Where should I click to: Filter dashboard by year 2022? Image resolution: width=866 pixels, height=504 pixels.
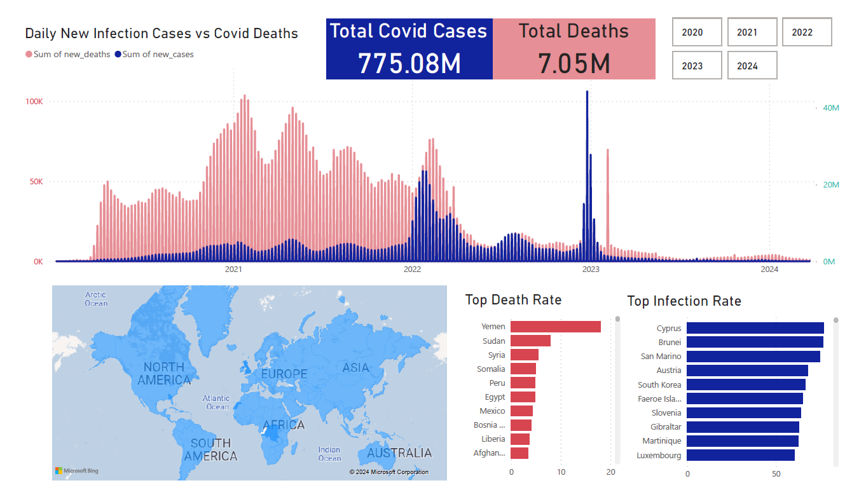coord(807,32)
